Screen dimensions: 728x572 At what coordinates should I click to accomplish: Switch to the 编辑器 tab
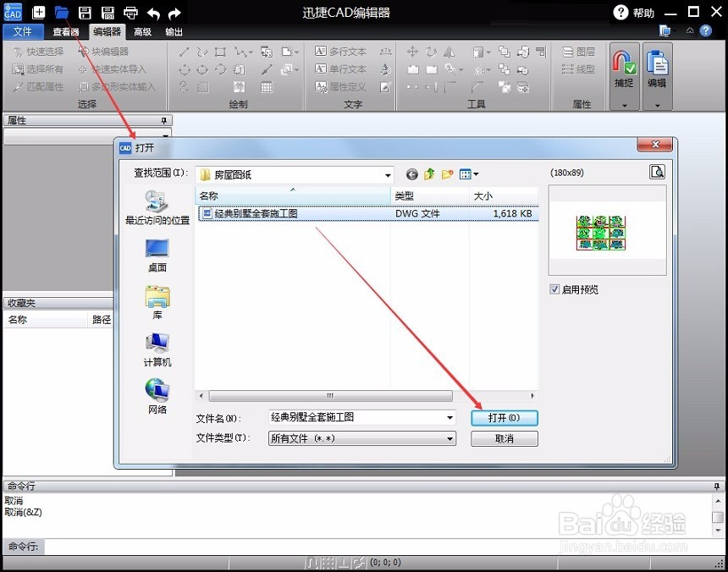[x=107, y=31]
